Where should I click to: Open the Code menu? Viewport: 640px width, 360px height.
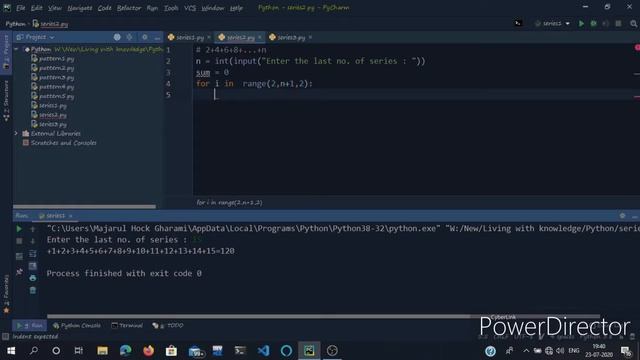coord(104,8)
